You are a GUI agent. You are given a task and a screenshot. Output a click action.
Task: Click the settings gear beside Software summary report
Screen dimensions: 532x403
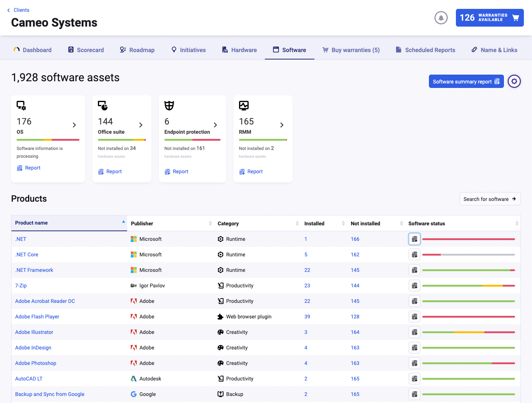[514, 81]
